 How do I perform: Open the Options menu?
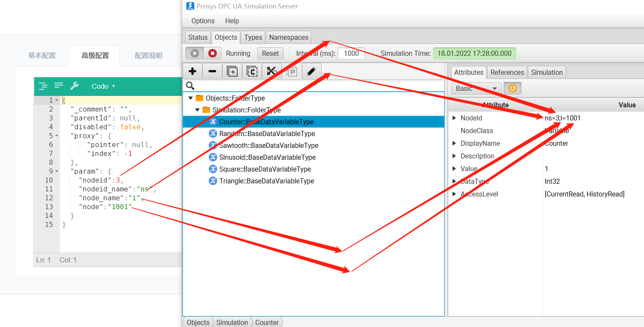coord(203,21)
